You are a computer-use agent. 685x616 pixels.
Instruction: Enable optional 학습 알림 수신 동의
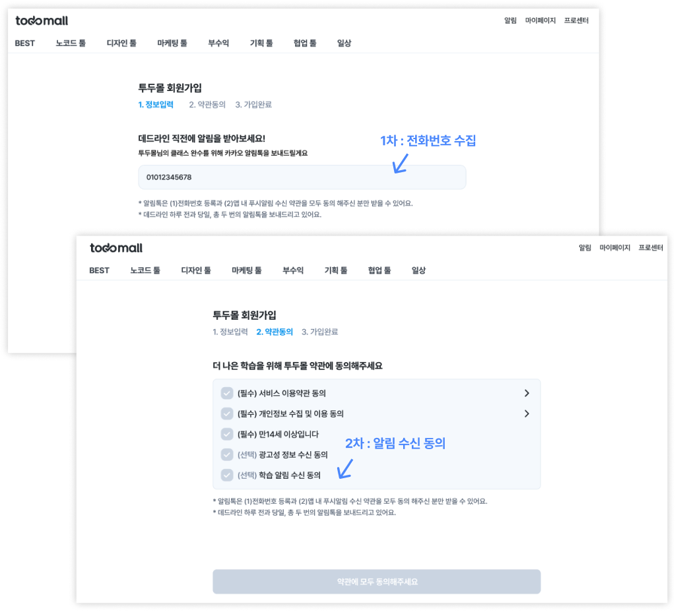coord(228,474)
